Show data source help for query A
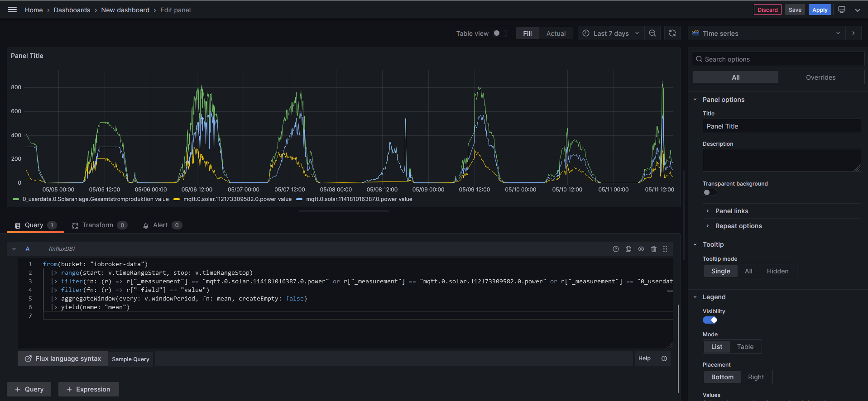868x401 pixels. tap(616, 249)
